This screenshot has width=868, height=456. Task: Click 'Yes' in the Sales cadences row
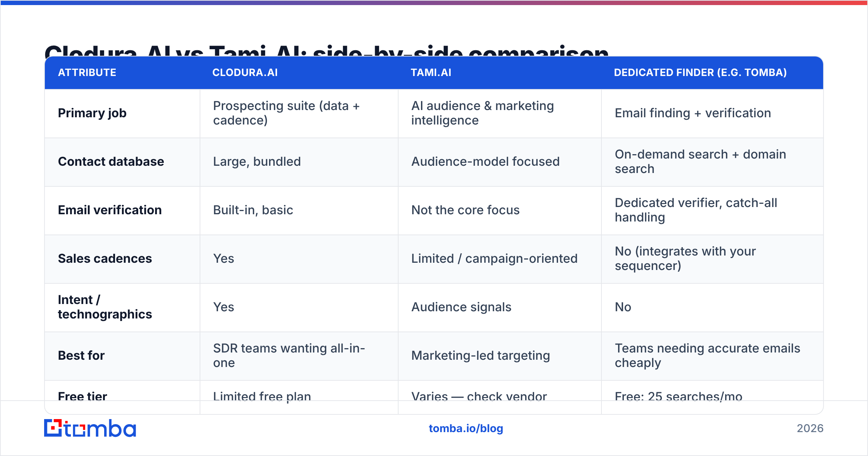click(x=224, y=258)
